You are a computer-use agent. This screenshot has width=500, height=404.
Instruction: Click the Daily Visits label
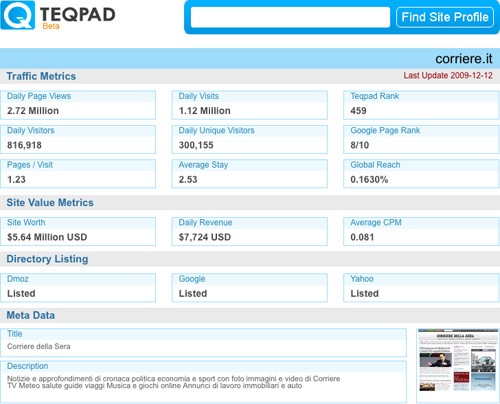click(199, 96)
